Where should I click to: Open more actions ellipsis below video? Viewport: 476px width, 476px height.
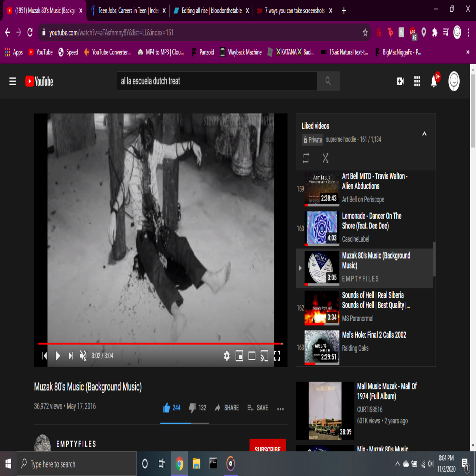280,409
